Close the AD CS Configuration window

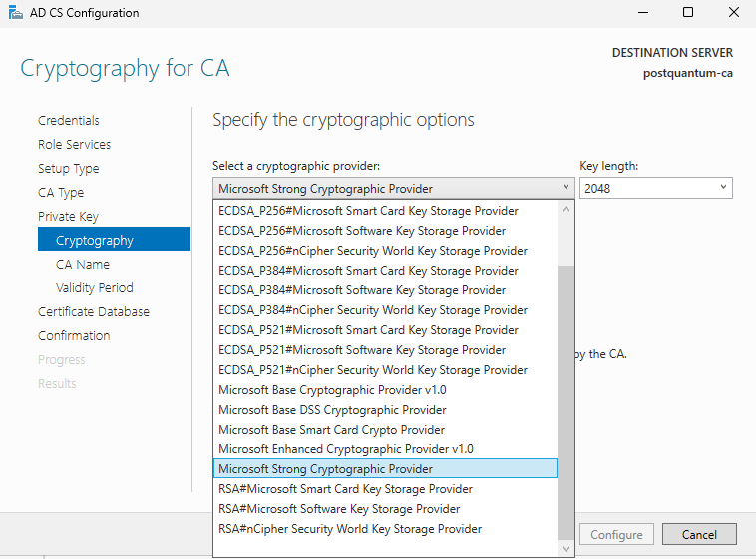[734, 13]
